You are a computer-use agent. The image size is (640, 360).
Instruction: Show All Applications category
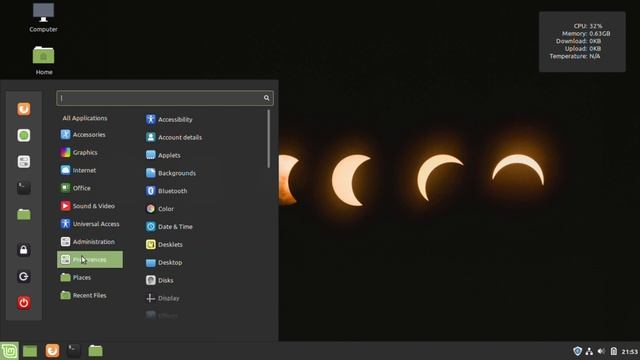85,118
